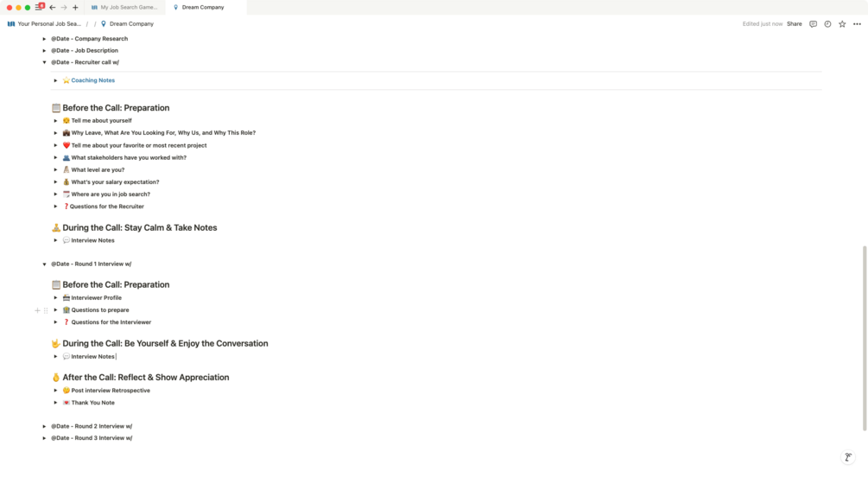Click the page vertical scrollbar
Viewport: 868px width, 477px height.
(x=865, y=338)
